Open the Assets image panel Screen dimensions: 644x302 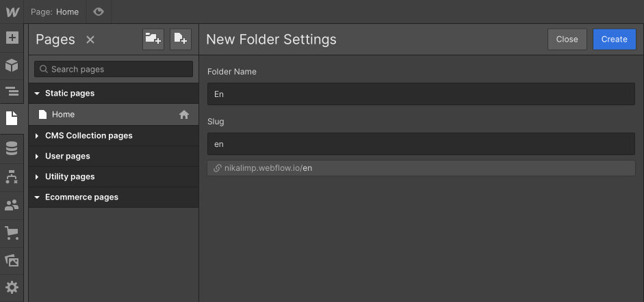pos(12,260)
